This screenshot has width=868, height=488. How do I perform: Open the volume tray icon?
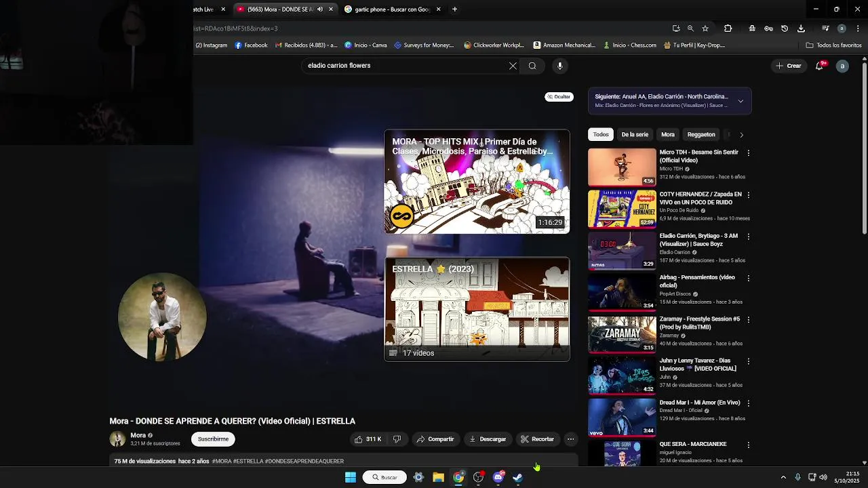[823, 477]
